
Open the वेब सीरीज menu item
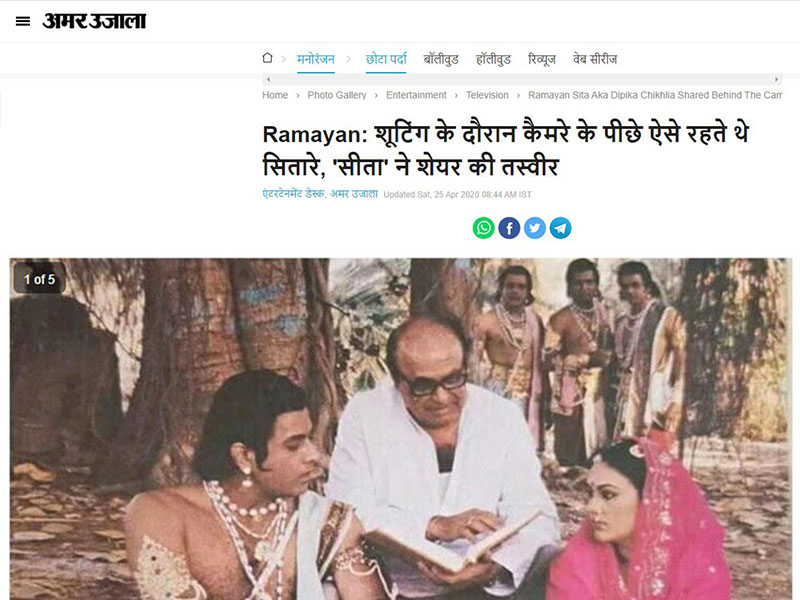point(595,59)
